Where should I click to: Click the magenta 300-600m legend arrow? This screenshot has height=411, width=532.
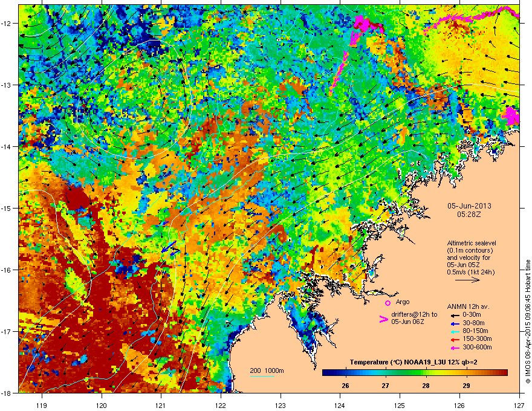(455, 348)
